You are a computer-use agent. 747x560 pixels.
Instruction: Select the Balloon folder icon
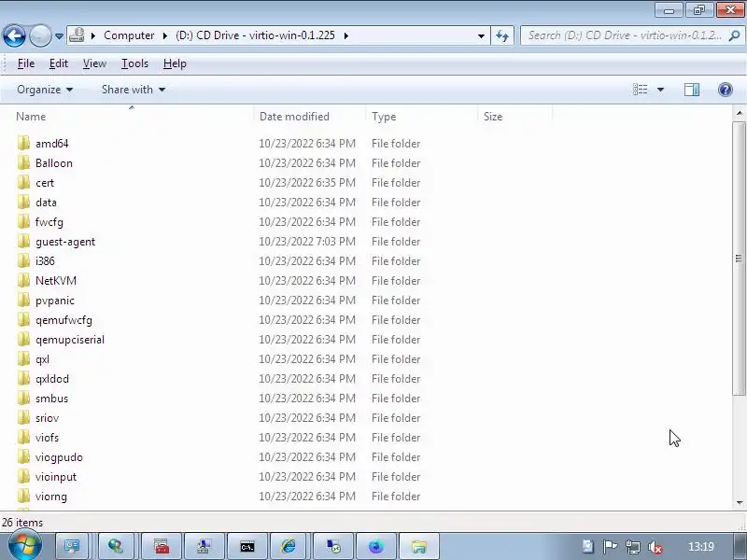coord(23,162)
